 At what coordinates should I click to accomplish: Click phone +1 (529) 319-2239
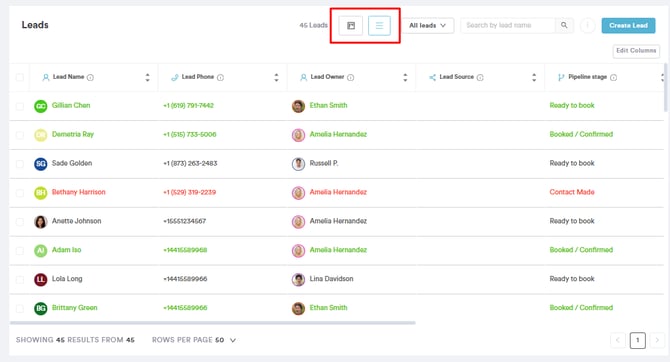click(x=189, y=192)
